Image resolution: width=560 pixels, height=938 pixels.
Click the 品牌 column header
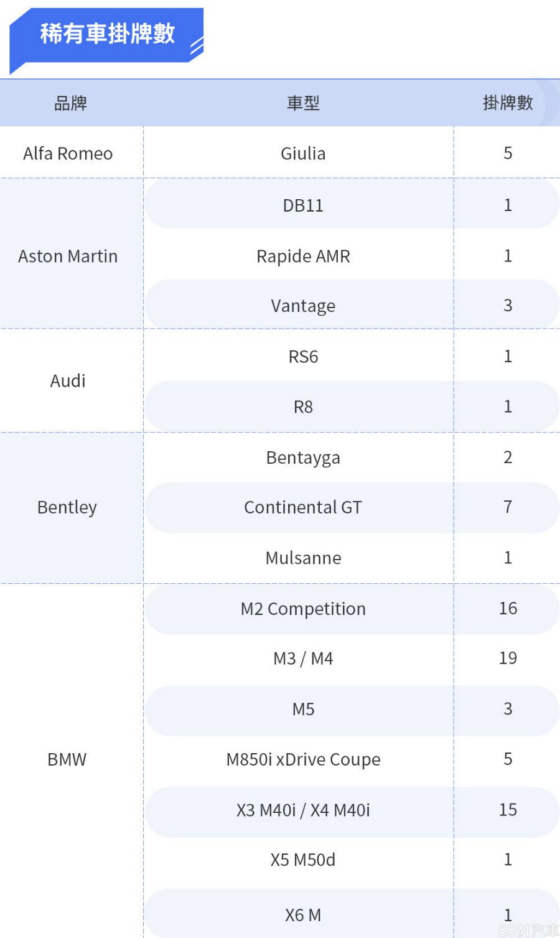tap(70, 103)
